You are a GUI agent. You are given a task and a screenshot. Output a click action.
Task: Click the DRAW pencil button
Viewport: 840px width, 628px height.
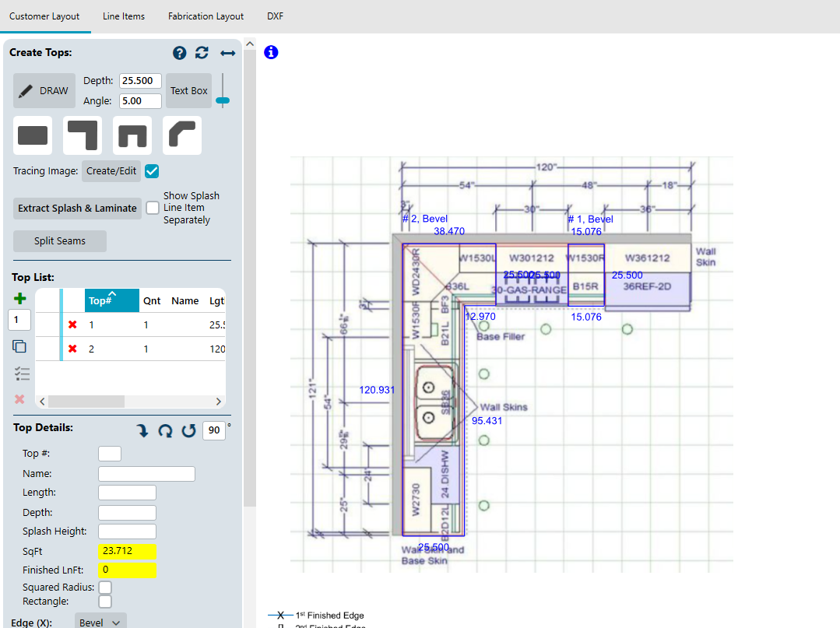click(x=44, y=90)
